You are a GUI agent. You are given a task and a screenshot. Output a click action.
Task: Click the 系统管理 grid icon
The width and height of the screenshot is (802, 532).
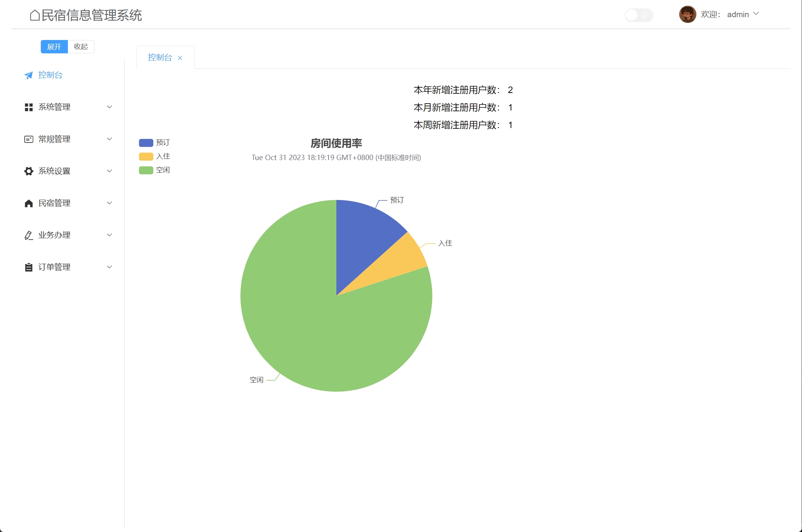click(29, 107)
